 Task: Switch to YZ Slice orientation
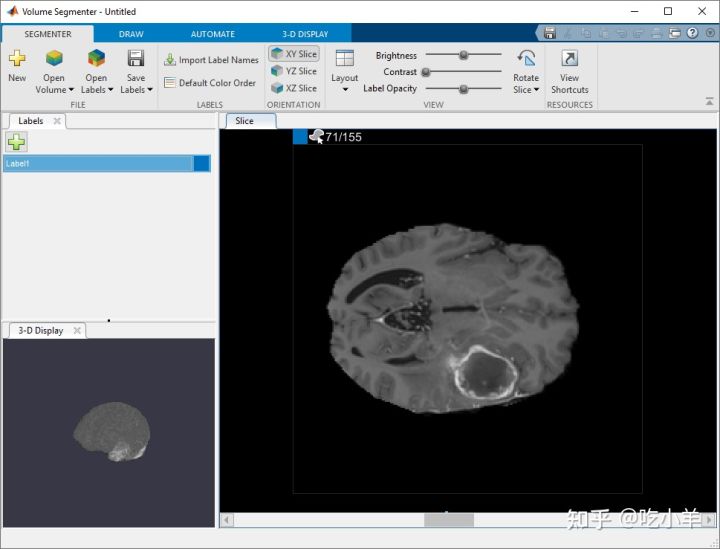pos(293,71)
